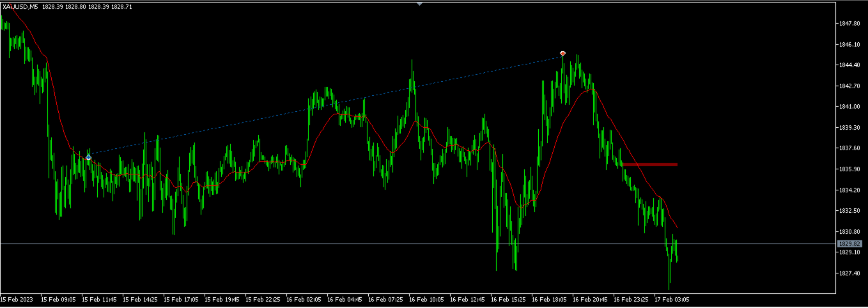The width and height of the screenshot is (868, 308).
Task: Select the blue buy arrow marker
Action: pyautogui.click(x=88, y=157)
